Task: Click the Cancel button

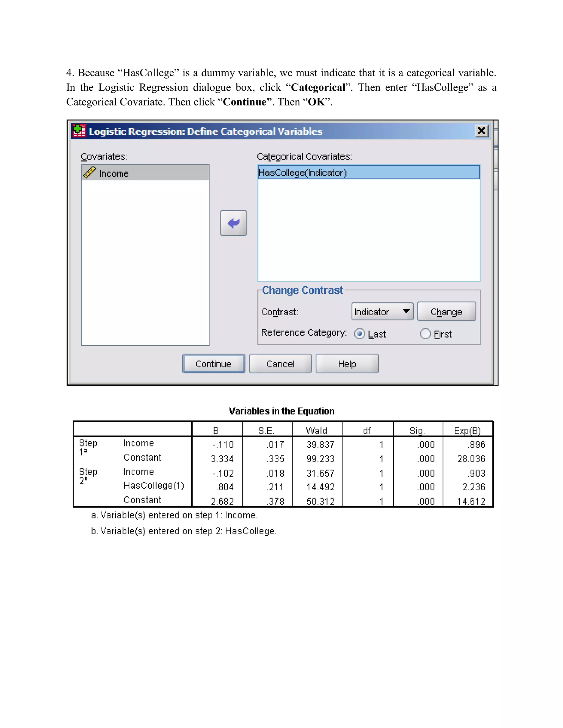Action: pos(280,364)
